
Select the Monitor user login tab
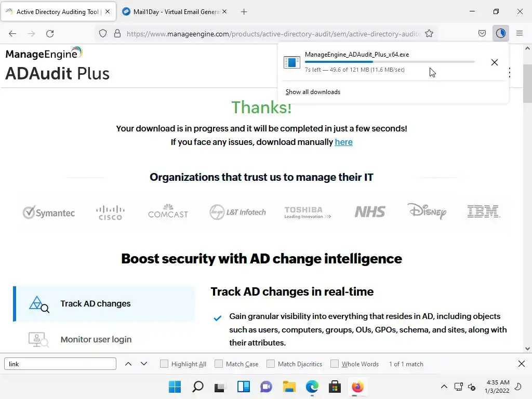[x=104, y=339]
